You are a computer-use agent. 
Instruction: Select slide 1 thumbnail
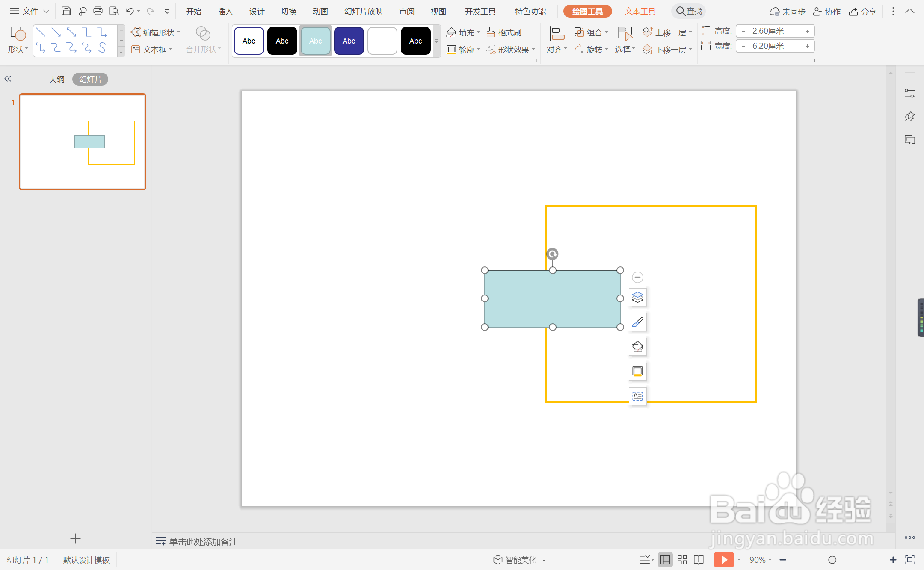click(83, 142)
